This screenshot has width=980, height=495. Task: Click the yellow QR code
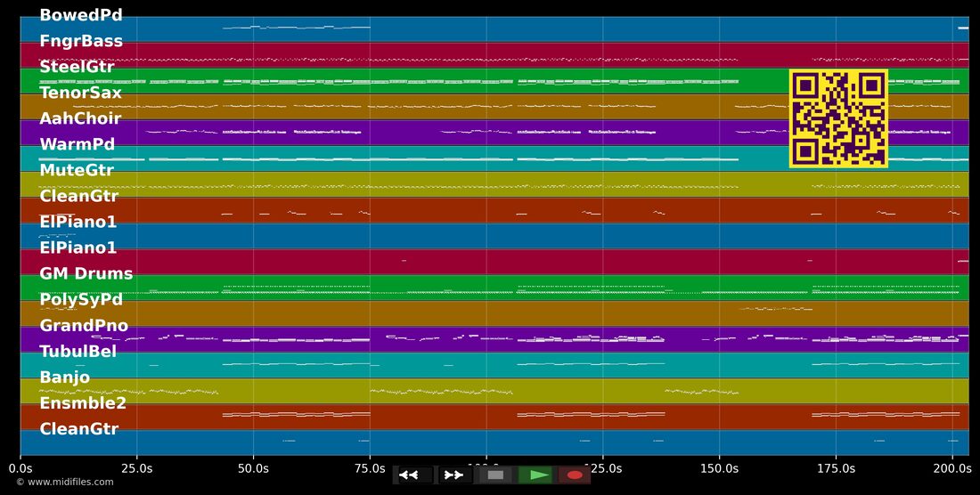click(x=838, y=118)
